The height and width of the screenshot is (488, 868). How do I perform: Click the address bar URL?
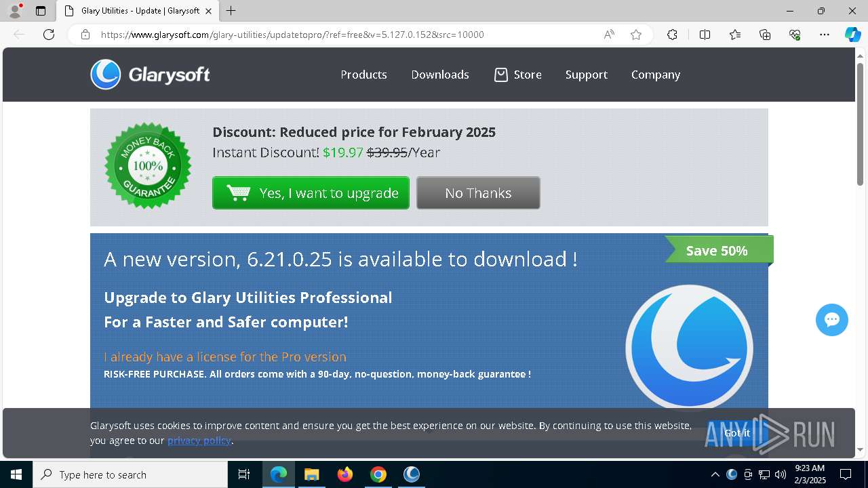(292, 35)
